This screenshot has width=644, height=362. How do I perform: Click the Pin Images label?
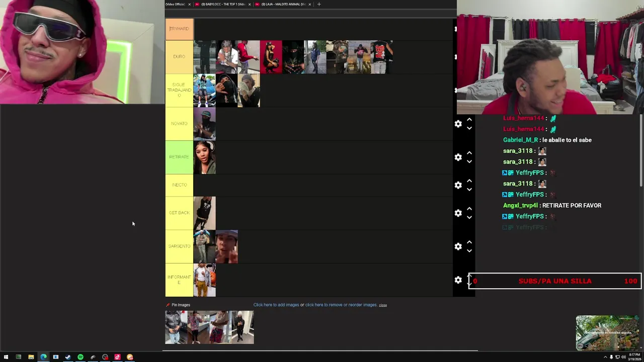click(181, 305)
